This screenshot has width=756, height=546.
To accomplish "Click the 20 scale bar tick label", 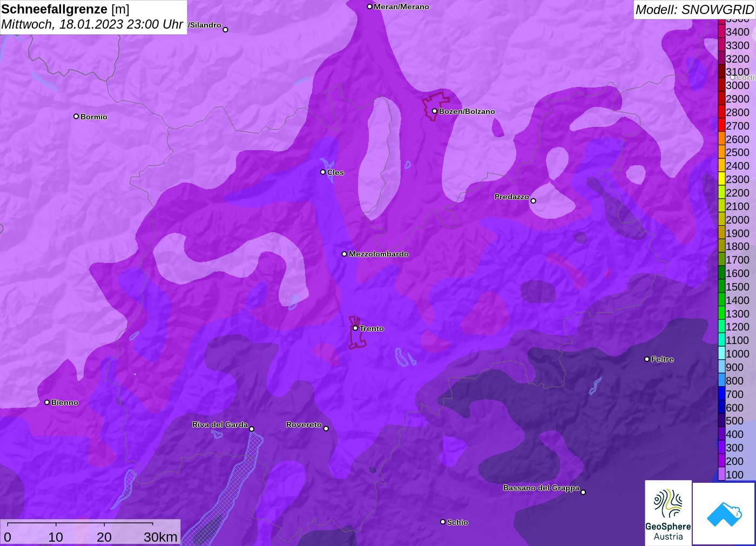I will (104, 537).
